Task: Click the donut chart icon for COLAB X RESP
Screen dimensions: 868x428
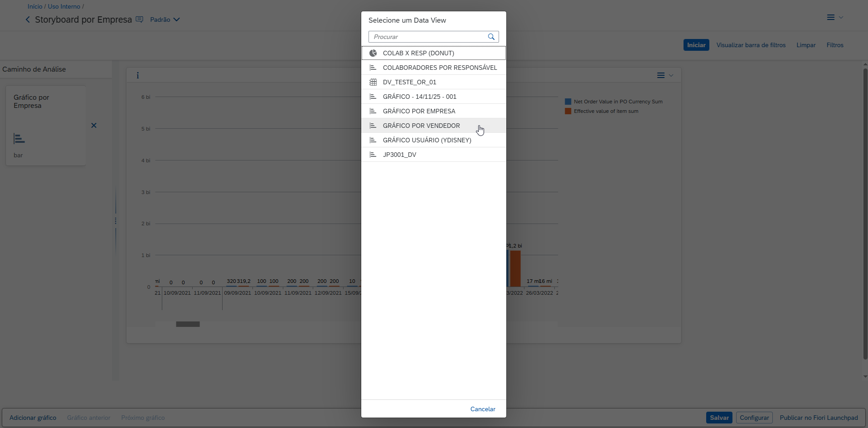Action: (x=373, y=53)
